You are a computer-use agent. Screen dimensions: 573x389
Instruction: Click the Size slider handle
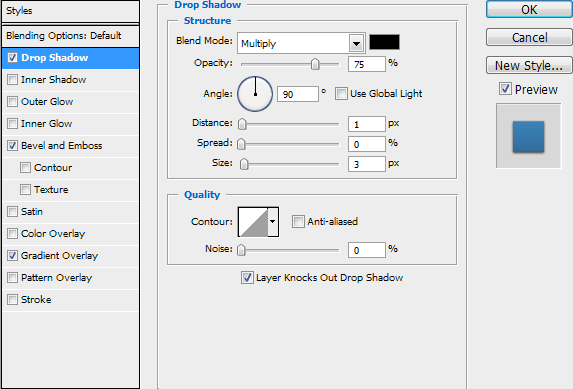[244, 164]
